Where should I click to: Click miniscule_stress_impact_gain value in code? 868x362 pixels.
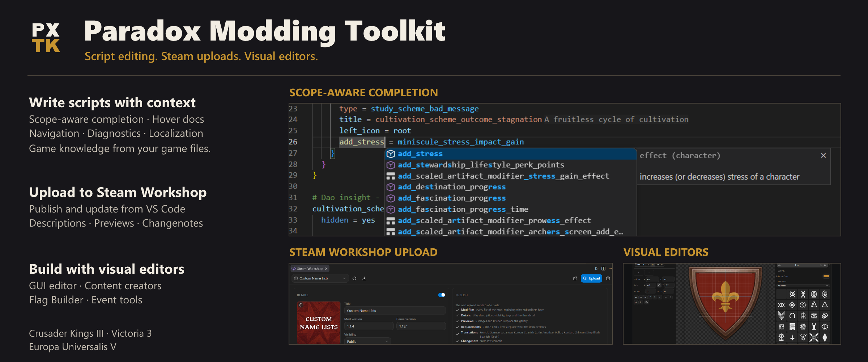tap(461, 142)
